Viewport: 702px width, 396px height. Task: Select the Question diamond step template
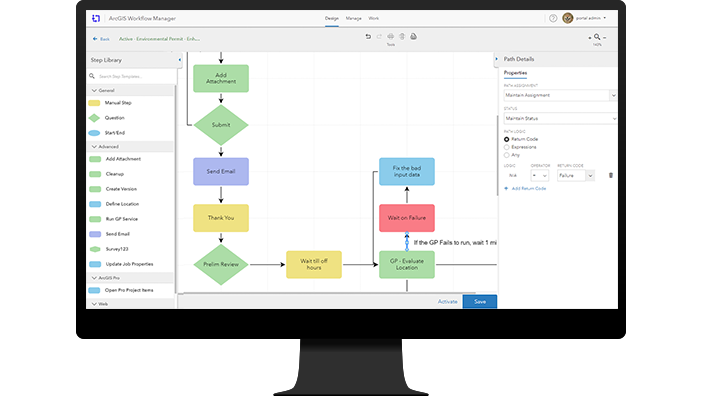[94, 118]
